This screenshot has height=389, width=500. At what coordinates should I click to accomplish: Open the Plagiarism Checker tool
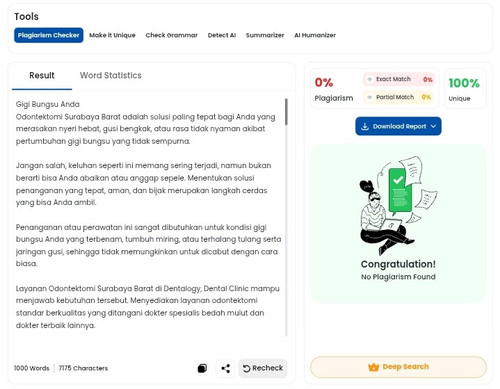[49, 35]
